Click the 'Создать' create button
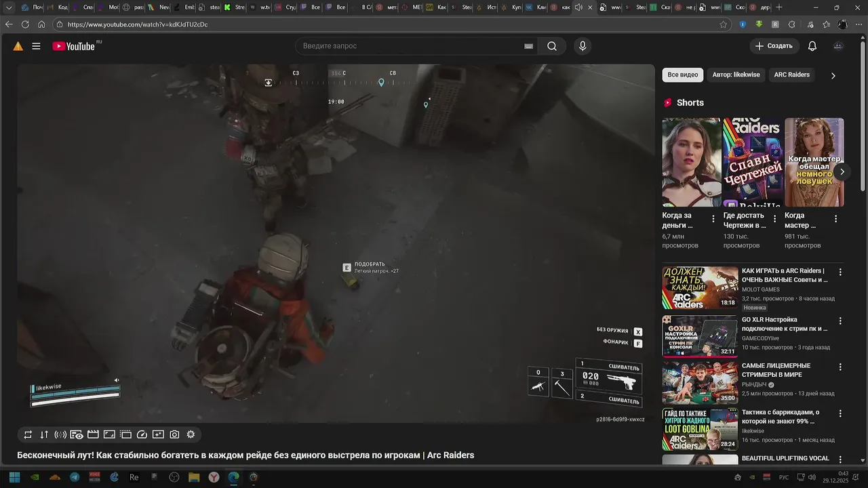The height and width of the screenshot is (488, 868). (774, 46)
